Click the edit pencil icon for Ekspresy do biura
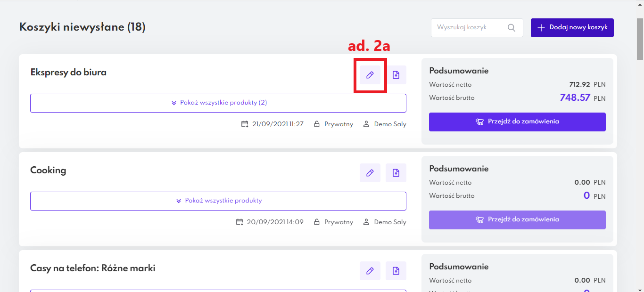This screenshot has height=292, width=644. pos(370,75)
